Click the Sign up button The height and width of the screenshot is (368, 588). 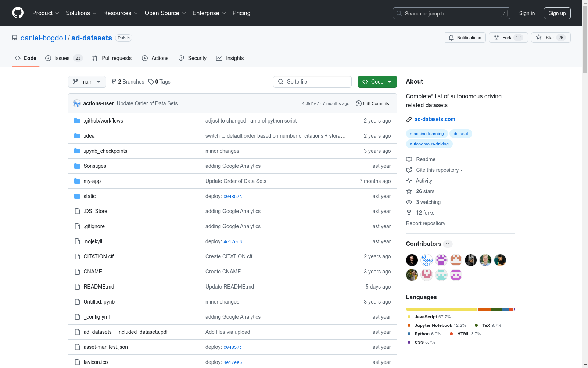coord(557,13)
